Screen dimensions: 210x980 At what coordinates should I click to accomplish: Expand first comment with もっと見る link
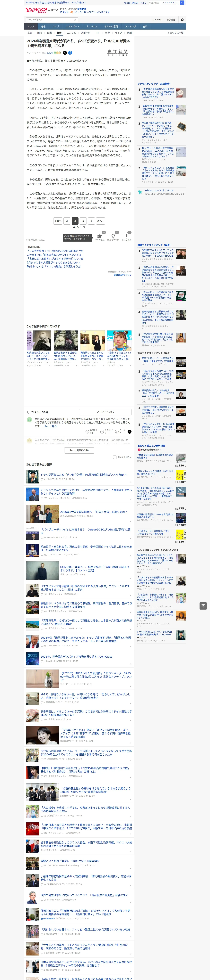[x=51, y=426]
